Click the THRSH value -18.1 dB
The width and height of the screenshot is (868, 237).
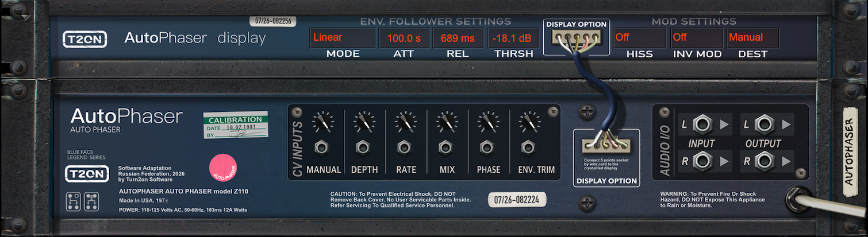coord(513,37)
